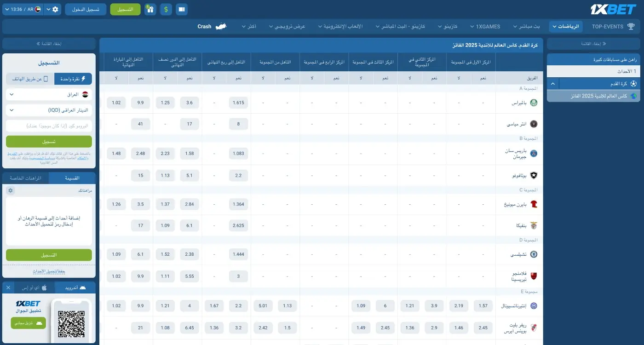Select the آي أو إس app tab

coord(35,287)
